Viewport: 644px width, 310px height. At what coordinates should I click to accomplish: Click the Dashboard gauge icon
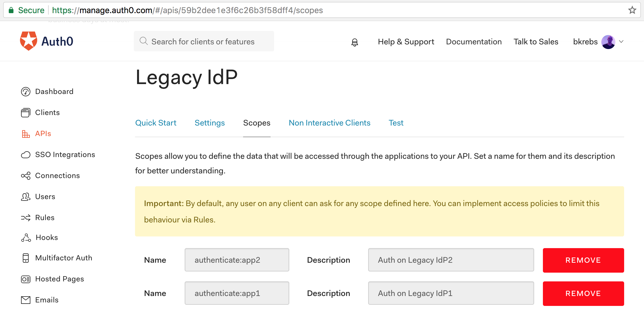pyautogui.click(x=26, y=92)
